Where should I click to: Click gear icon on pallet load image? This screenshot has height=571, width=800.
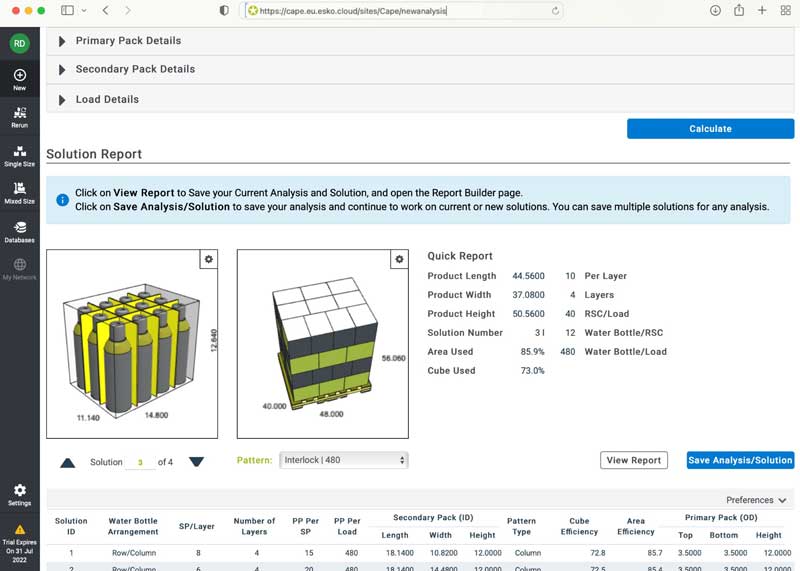pyautogui.click(x=399, y=260)
